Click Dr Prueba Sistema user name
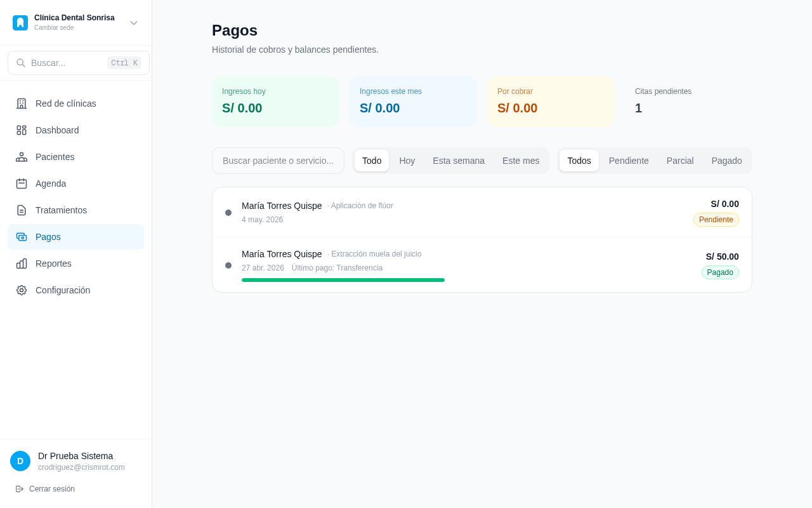The height and width of the screenshot is (508, 812). click(x=75, y=456)
